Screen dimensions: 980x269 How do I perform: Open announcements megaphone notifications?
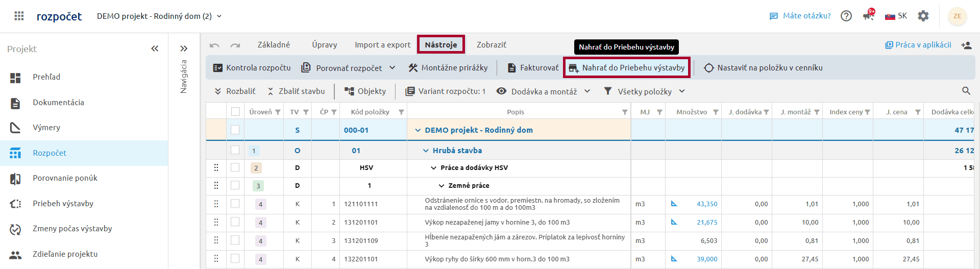pos(868,15)
